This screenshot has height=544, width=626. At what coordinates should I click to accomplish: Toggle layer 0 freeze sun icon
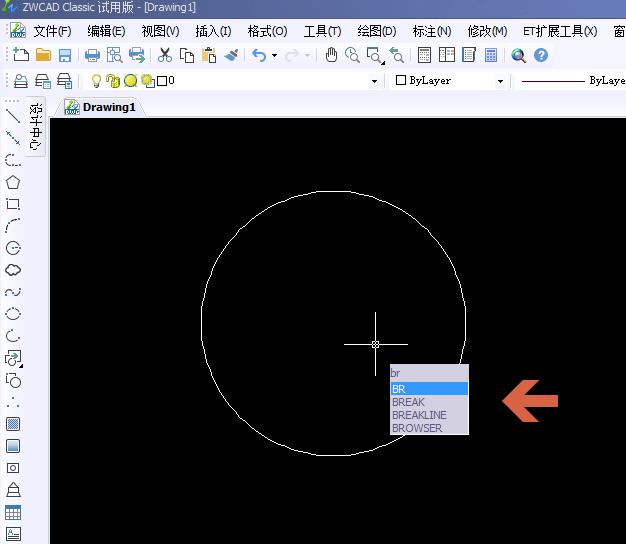[x=130, y=80]
